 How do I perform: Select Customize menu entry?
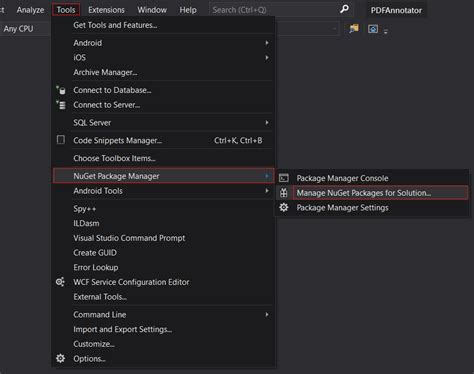pyautogui.click(x=163, y=344)
